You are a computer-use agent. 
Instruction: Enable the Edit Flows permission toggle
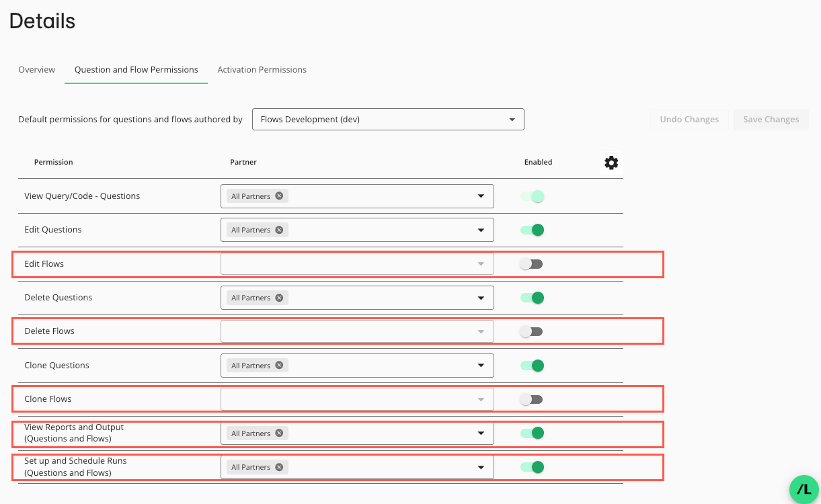click(x=531, y=264)
